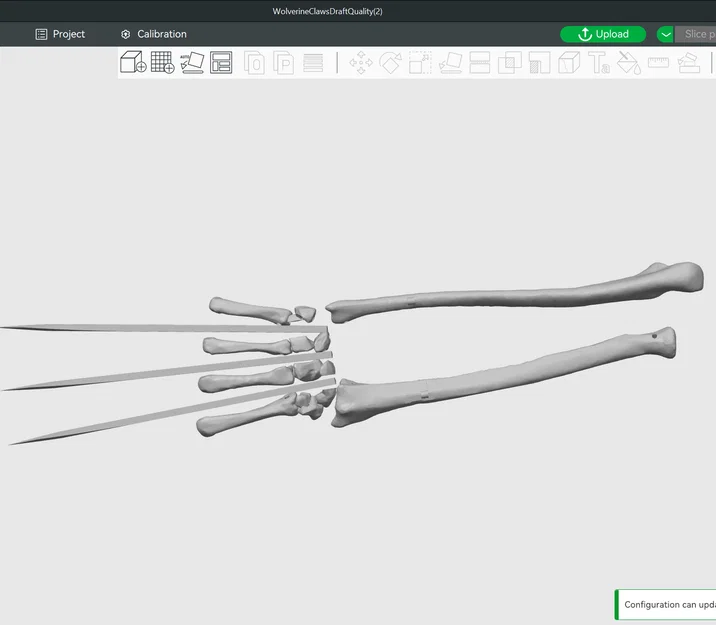Switch to the Calibration tab
This screenshot has height=625, width=716.
(154, 34)
